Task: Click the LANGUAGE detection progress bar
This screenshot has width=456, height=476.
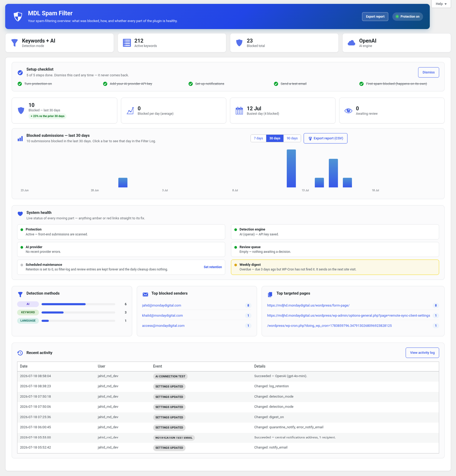Action: (78, 321)
